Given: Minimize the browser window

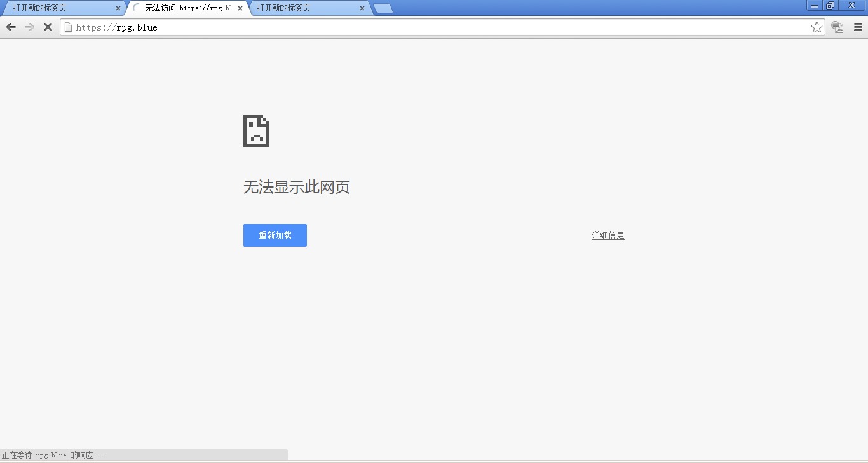Looking at the screenshot, I should point(815,6).
